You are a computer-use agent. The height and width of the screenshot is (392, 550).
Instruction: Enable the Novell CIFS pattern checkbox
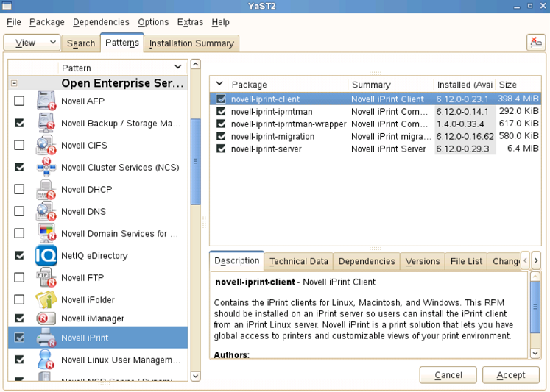tap(19, 145)
